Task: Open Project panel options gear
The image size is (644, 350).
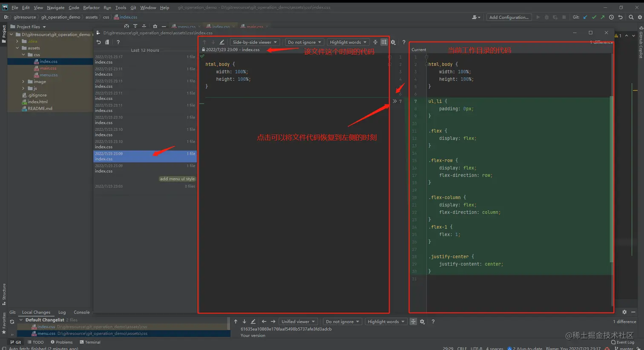Action: [x=155, y=26]
